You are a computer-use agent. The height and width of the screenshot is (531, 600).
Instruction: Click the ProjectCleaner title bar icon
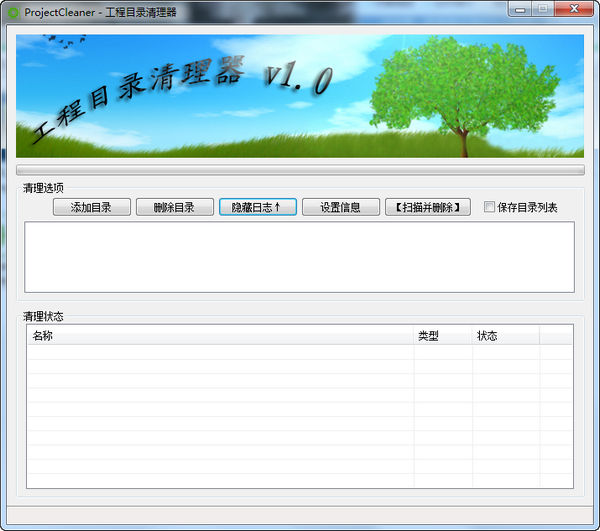13,13
